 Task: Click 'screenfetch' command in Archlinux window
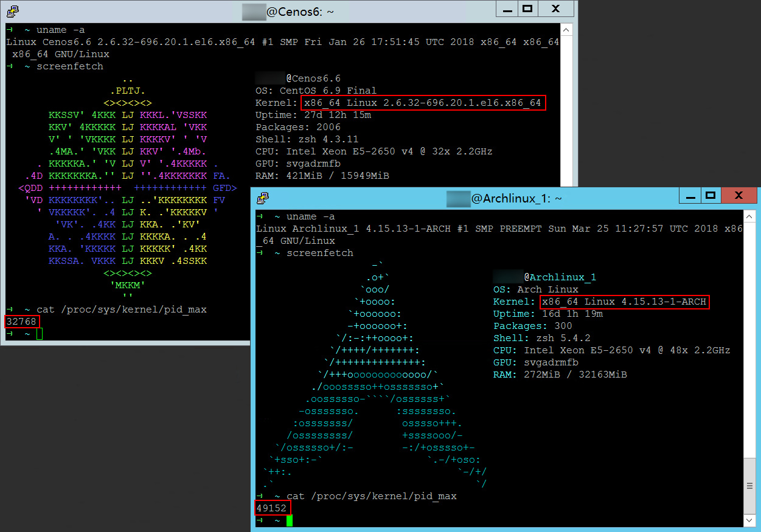[320, 253]
